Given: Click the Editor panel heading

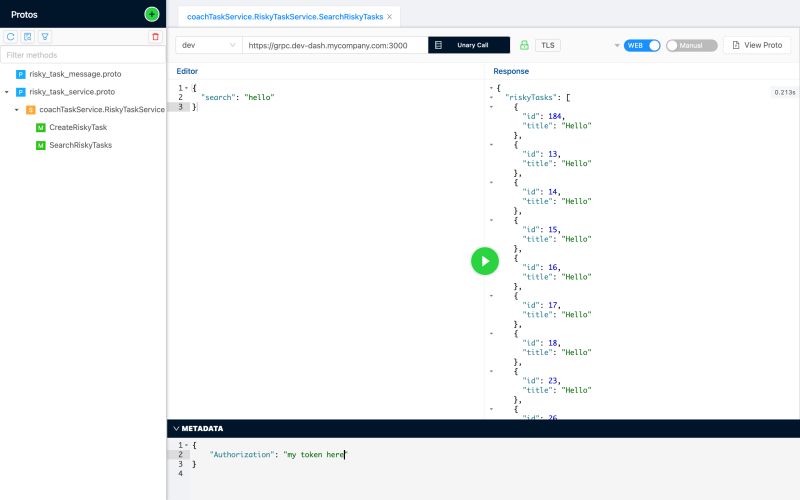Looking at the screenshot, I should click(x=187, y=71).
